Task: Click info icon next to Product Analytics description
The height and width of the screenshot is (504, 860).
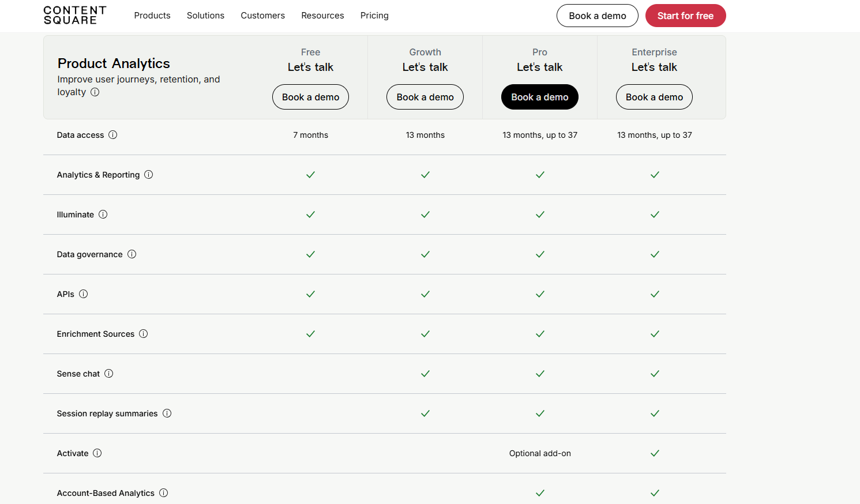Action: click(95, 92)
